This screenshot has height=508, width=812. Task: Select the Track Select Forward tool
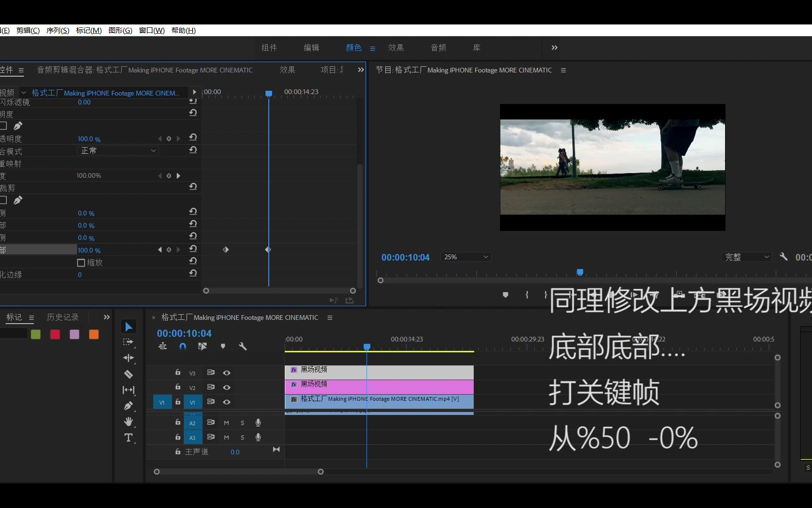pyautogui.click(x=128, y=342)
